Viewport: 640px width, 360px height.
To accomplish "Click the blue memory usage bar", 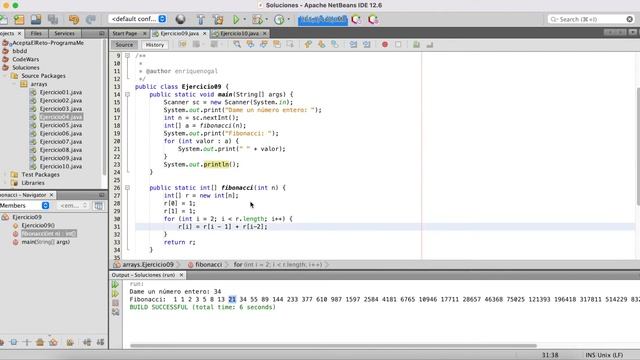I will (323, 19).
